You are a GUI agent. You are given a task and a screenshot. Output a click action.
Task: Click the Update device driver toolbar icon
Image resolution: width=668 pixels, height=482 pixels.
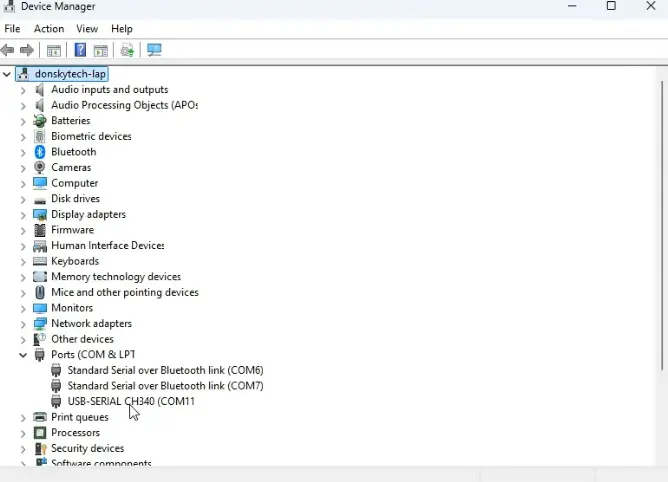click(127, 50)
